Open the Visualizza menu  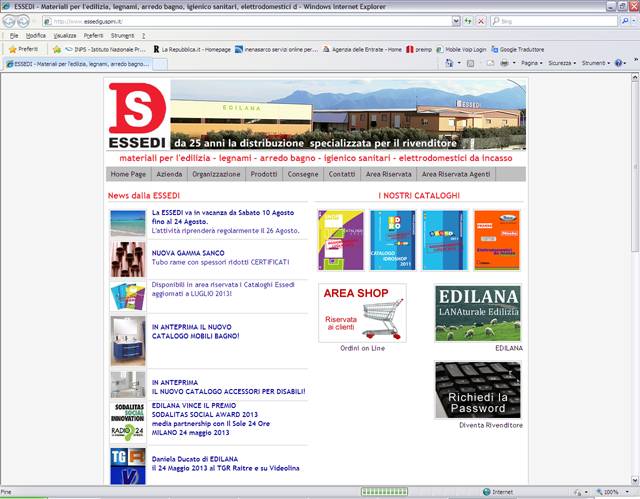(65, 35)
